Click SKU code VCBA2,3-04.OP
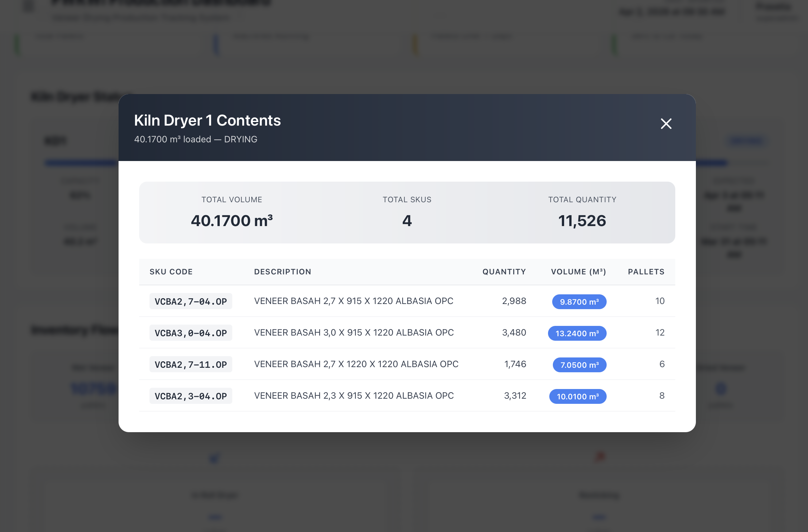This screenshot has width=808, height=532. coord(190,396)
